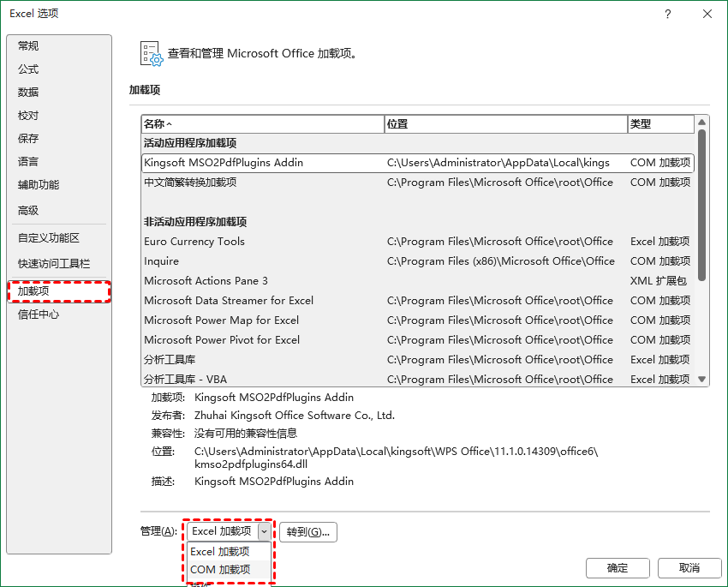Image resolution: width=728 pixels, height=587 pixels.
Task: Click scroll down arrow of add-in list
Action: coord(701,380)
